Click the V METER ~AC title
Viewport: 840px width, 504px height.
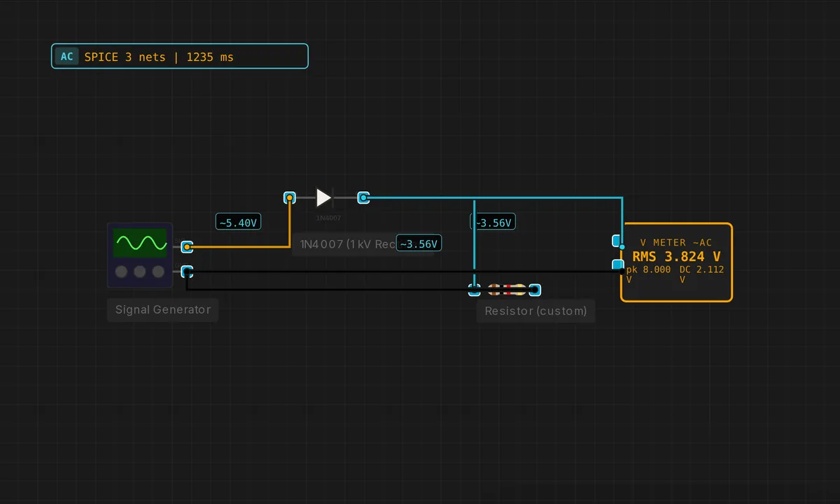point(676,242)
